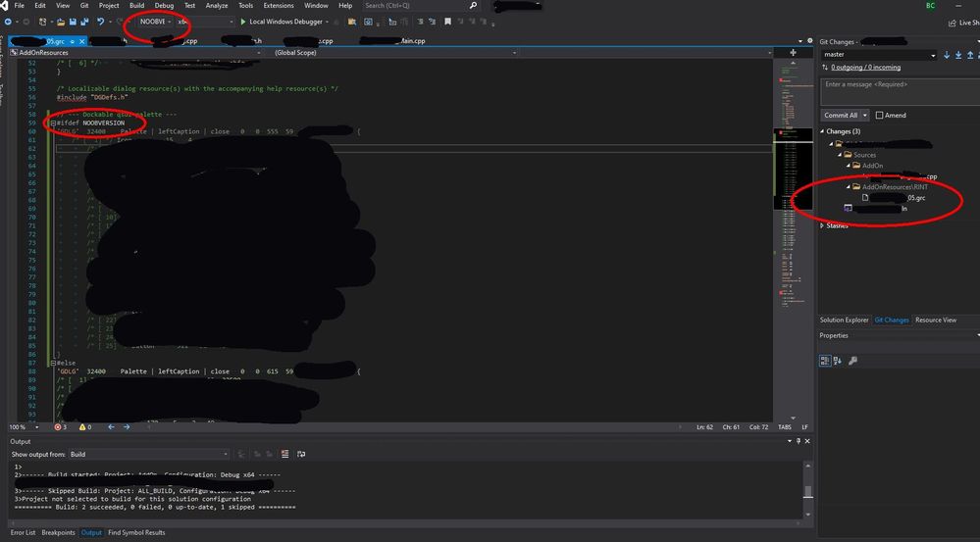Open the NOOBVE configuration dropdown
The width and height of the screenshot is (980, 542).
[x=156, y=22]
